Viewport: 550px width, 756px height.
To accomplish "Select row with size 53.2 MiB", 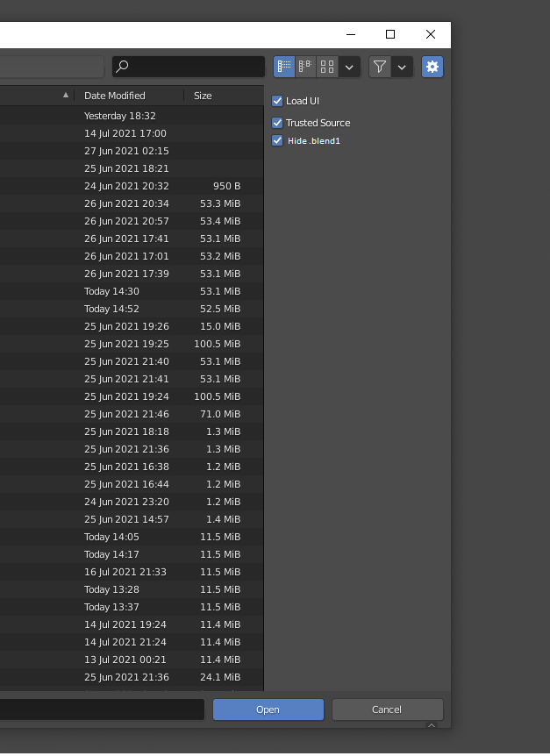I will pos(132,256).
